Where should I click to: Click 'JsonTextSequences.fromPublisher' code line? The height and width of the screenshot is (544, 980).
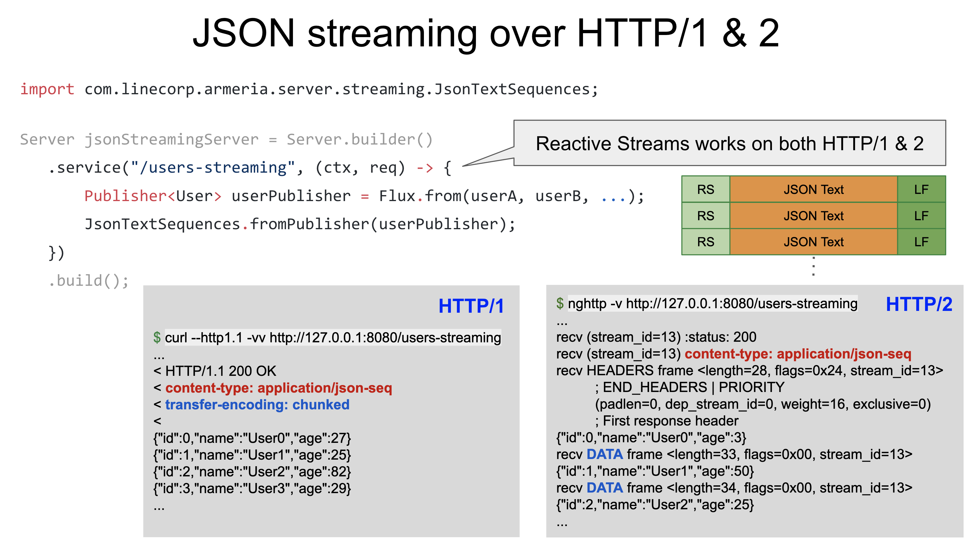pyautogui.click(x=300, y=224)
